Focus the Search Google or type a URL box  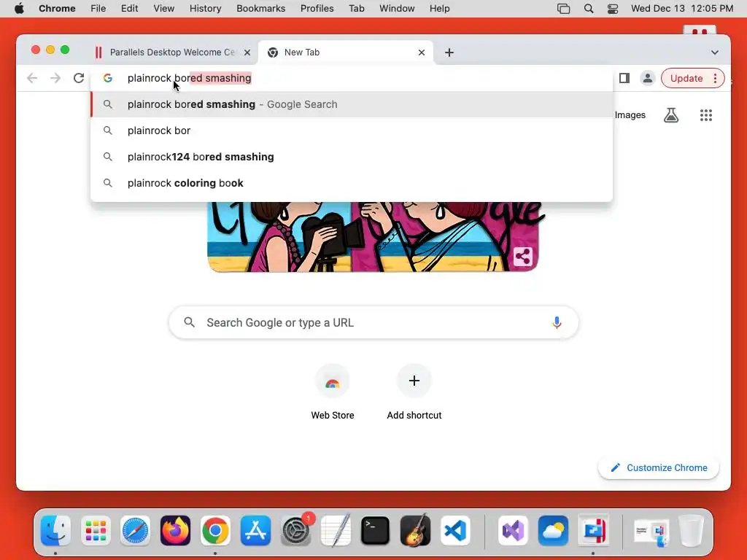[373, 322]
